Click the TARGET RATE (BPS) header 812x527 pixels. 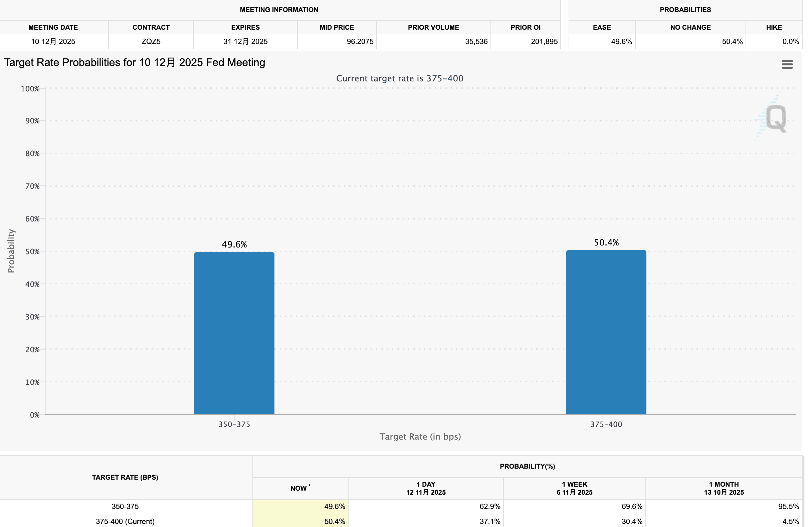(125, 477)
